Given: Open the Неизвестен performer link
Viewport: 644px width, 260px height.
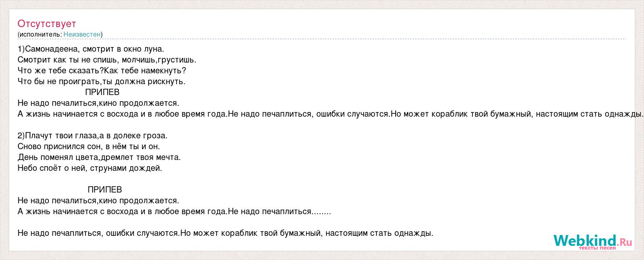Looking at the screenshot, I should (x=82, y=35).
